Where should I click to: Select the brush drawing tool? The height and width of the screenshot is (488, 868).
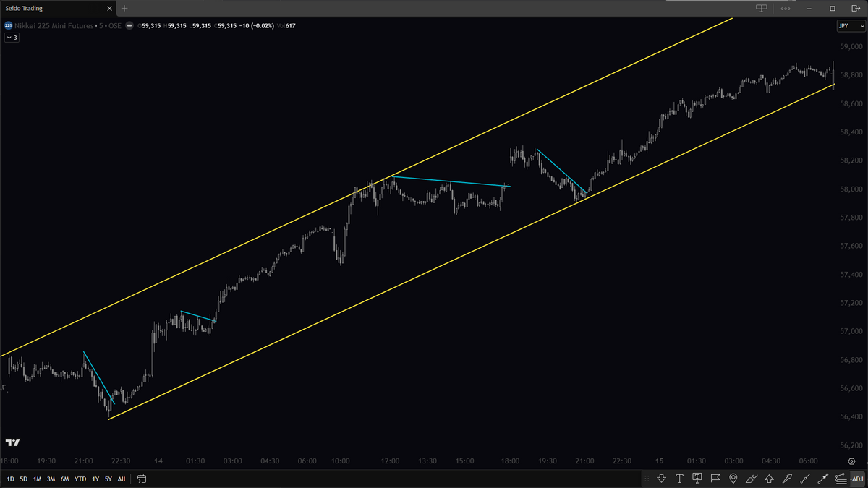(751, 479)
